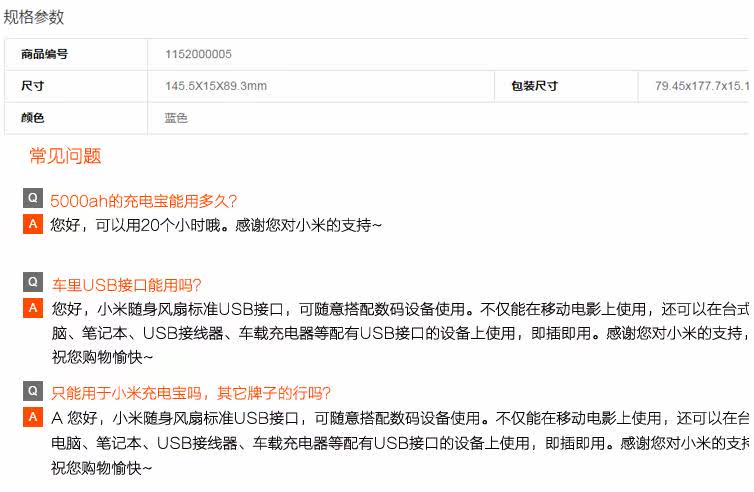Click the Q icon beside 只能用于小米充电宝吗 question
This screenshot has height=492, width=754.
[x=33, y=391]
